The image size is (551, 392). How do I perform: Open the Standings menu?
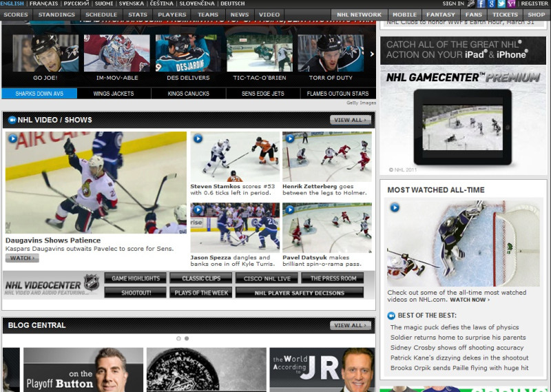(x=56, y=14)
